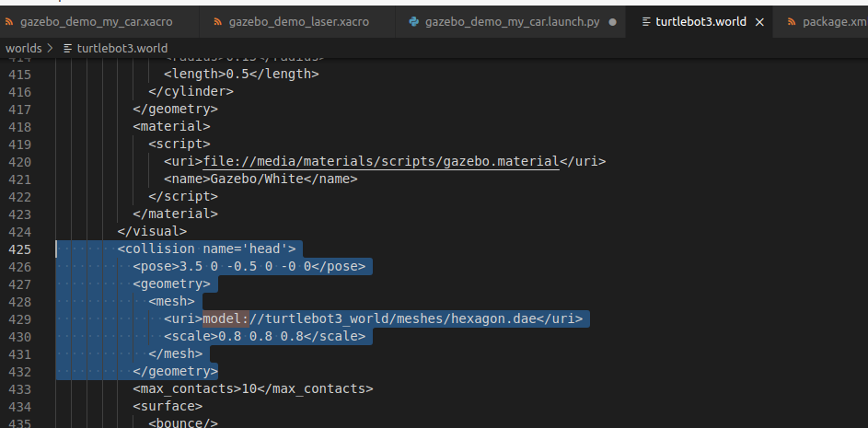Click line number 420 in gutter
This screenshot has width=868, height=428.
click(x=20, y=162)
